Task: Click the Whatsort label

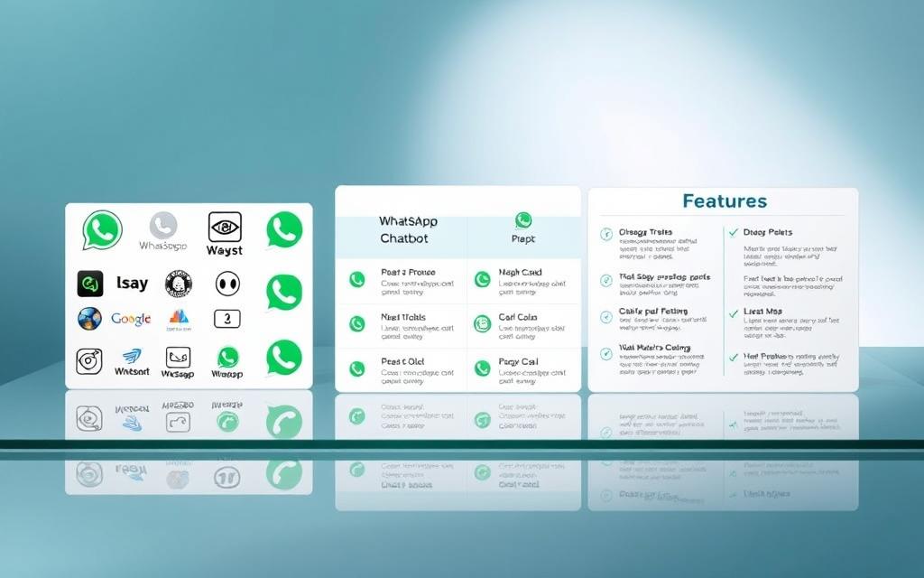Action: tap(132, 371)
